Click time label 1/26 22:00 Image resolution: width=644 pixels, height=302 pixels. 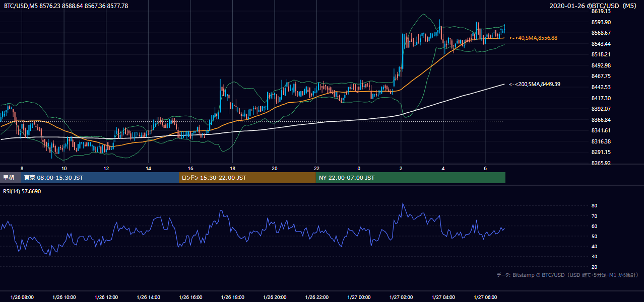pos(317,297)
